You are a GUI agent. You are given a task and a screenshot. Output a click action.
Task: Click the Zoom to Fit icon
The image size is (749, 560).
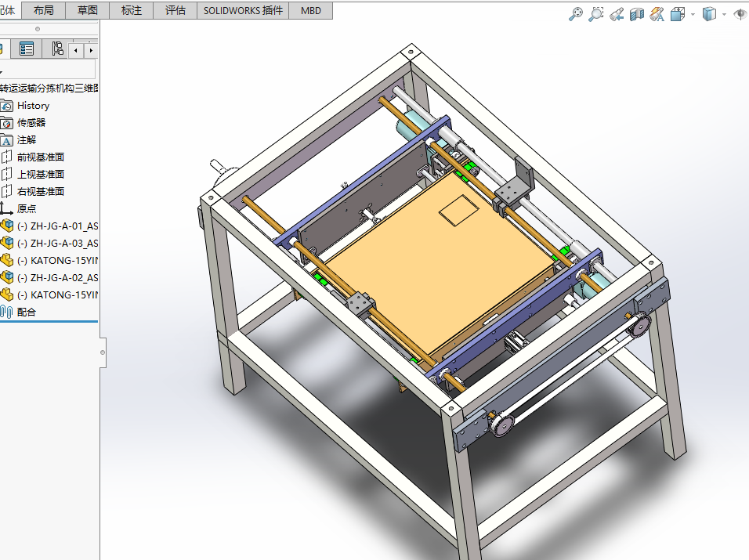[x=576, y=14]
